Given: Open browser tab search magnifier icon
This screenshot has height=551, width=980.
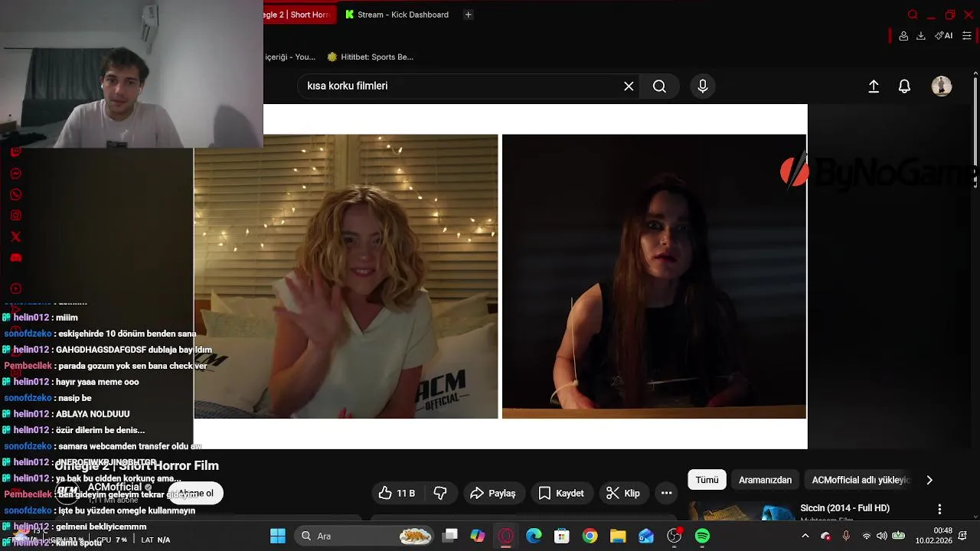Looking at the screenshot, I should point(913,15).
